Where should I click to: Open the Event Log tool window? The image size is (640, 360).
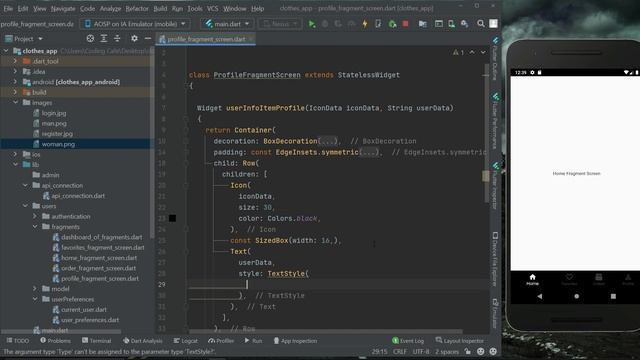(x=408, y=341)
